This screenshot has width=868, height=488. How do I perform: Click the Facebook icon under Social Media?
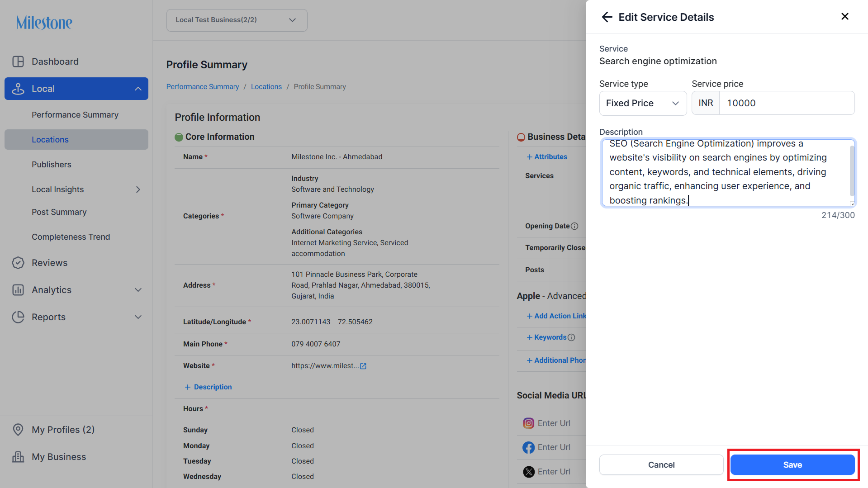[x=528, y=447]
